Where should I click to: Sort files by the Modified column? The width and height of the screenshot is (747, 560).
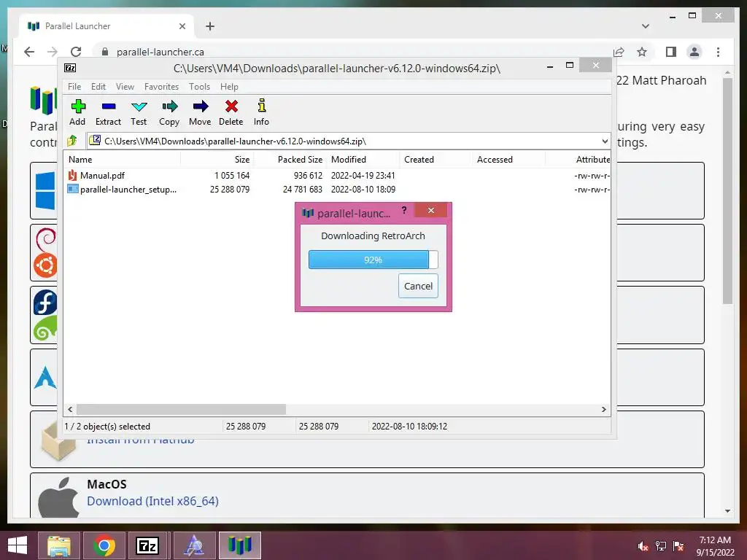click(x=363, y=160)
